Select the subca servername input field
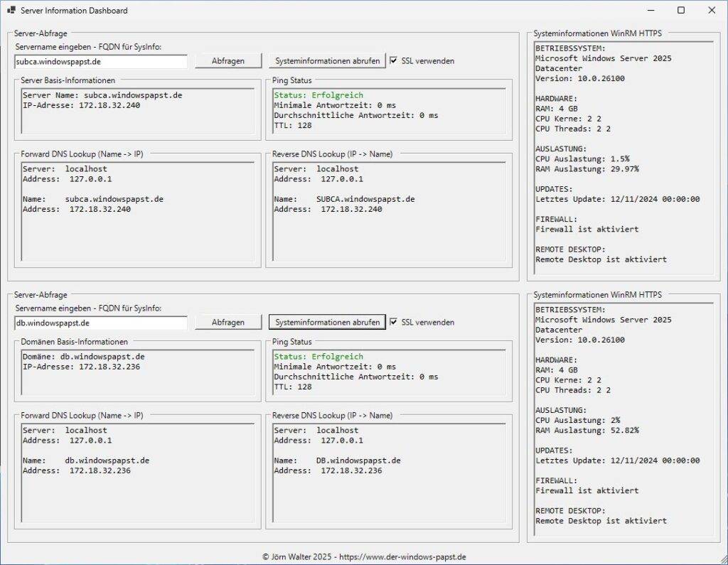The height and width of the screenshot is (565, 728). point(100,61)
